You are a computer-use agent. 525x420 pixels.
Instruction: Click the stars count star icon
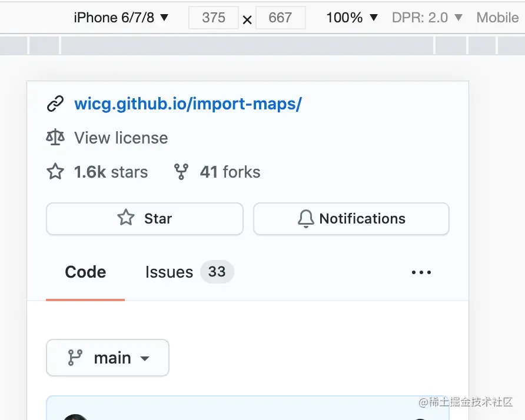[55, 172]
